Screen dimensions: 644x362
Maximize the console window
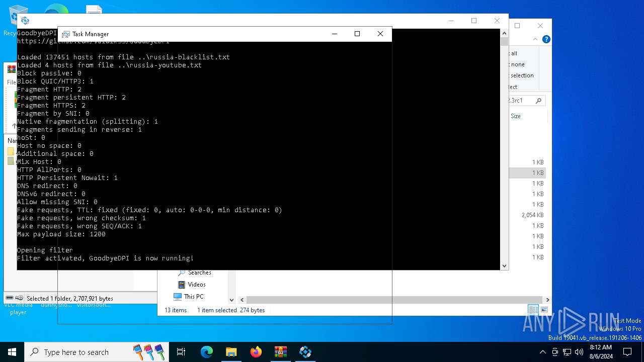474,21
